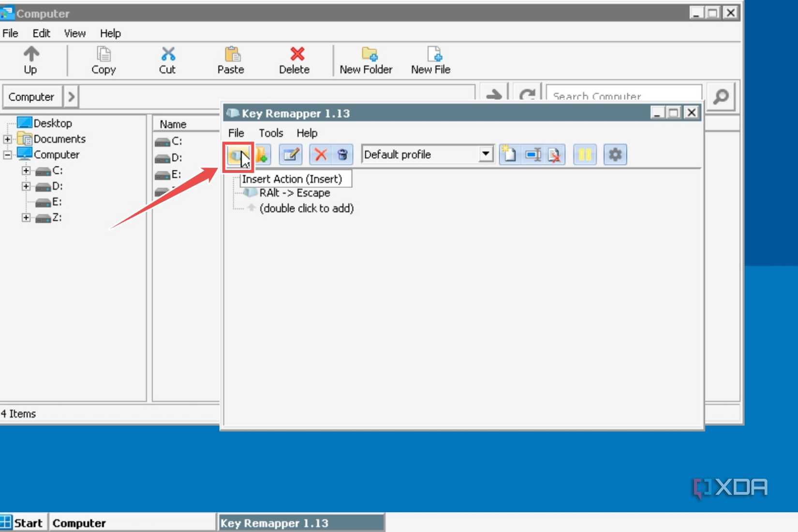Image resolution: width=798 pixels, height=532 pixels.
Task: Open the Computer window Help menu
Action: [110, 33]
